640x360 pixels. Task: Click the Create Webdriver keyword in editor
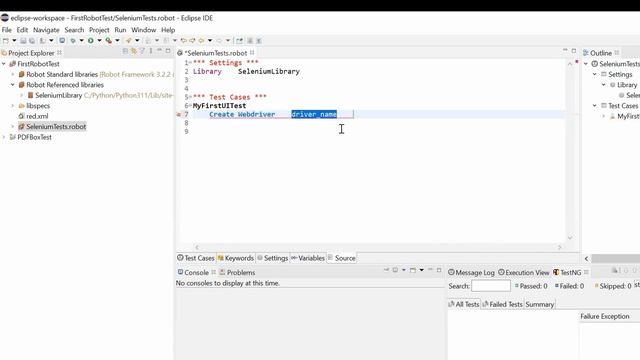click(x=242, y=114)
